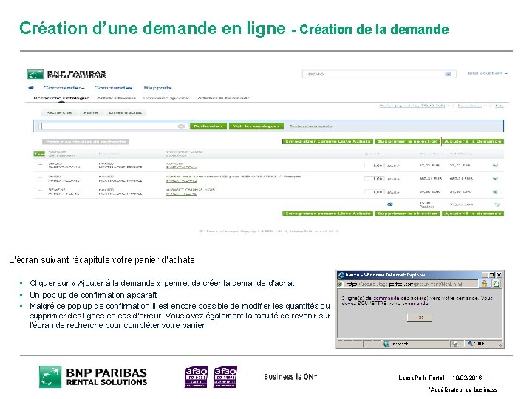Click the refresh icon beside Total Panier
The height and width of the screenshot is (399, 532).
(x=390, y=205)
